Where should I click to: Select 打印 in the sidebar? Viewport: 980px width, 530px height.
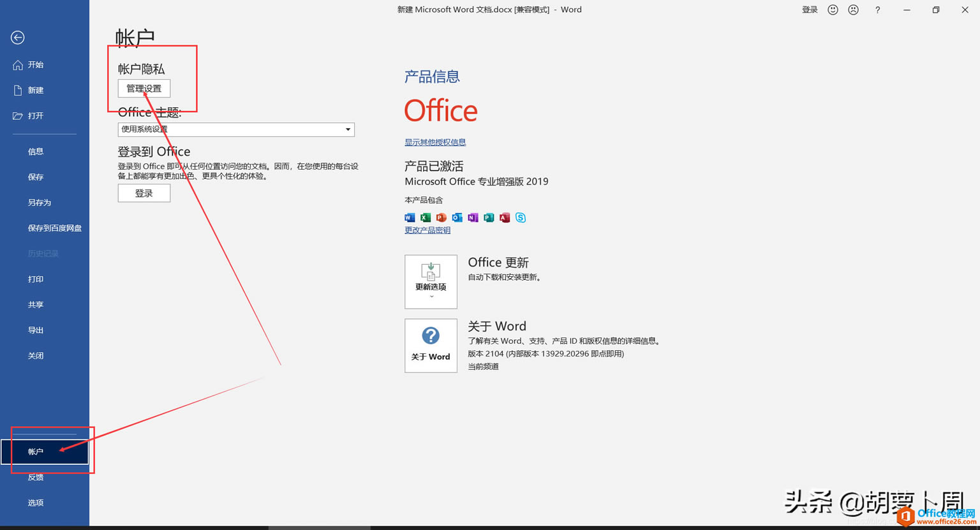[36, 279]
